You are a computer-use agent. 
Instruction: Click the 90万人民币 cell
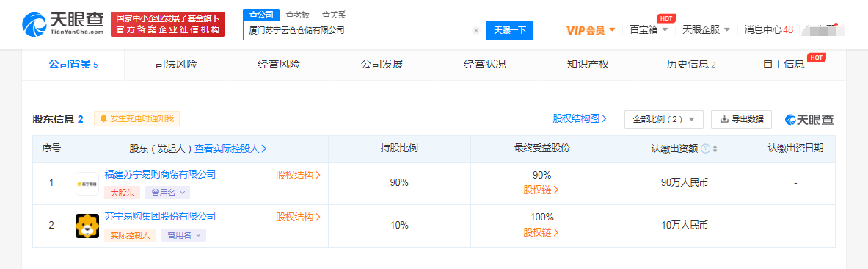coord(685,183)
